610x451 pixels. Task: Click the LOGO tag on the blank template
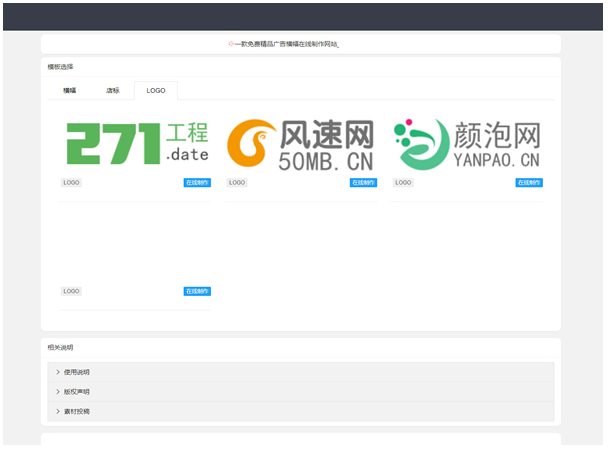pyautogui.click(x=71, y=291)
